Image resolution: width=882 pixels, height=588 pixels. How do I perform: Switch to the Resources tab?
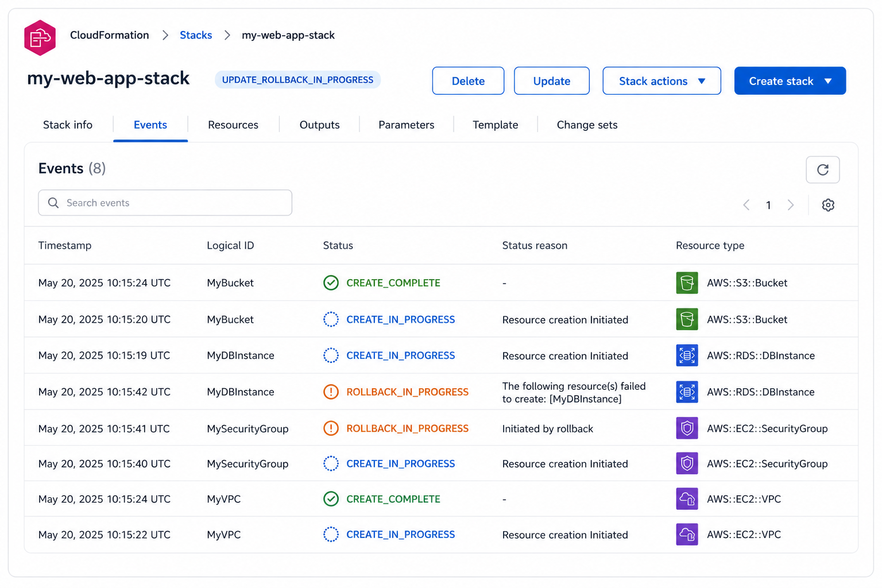tap(233, 125)
